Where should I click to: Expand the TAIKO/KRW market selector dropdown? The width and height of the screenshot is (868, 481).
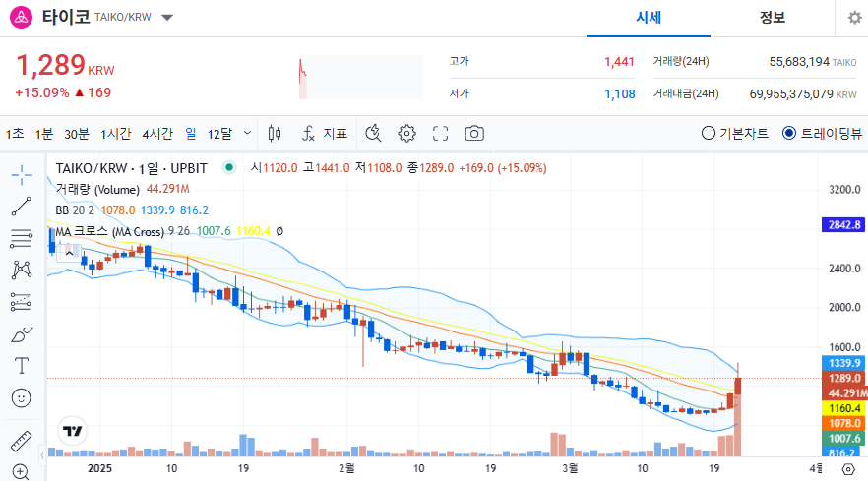click(167, 17)
